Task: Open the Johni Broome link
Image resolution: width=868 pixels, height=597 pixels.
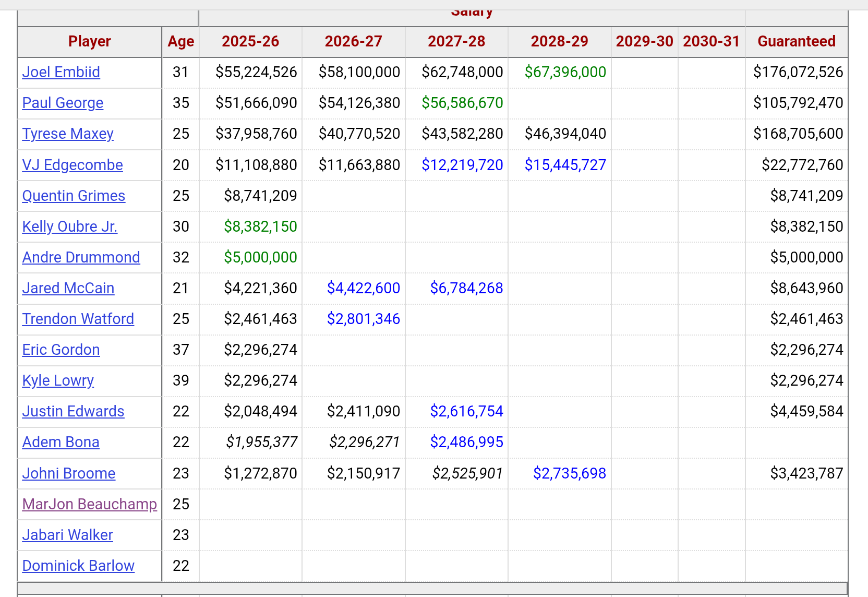Action: click(69, 473)
